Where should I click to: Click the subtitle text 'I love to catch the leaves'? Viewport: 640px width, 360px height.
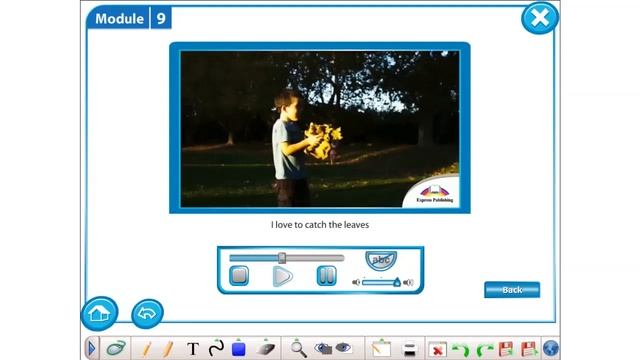pos(320,224)
